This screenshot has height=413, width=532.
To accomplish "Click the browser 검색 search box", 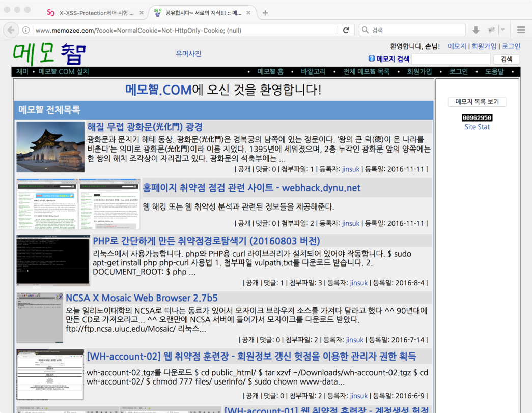I will coord(412,30).
